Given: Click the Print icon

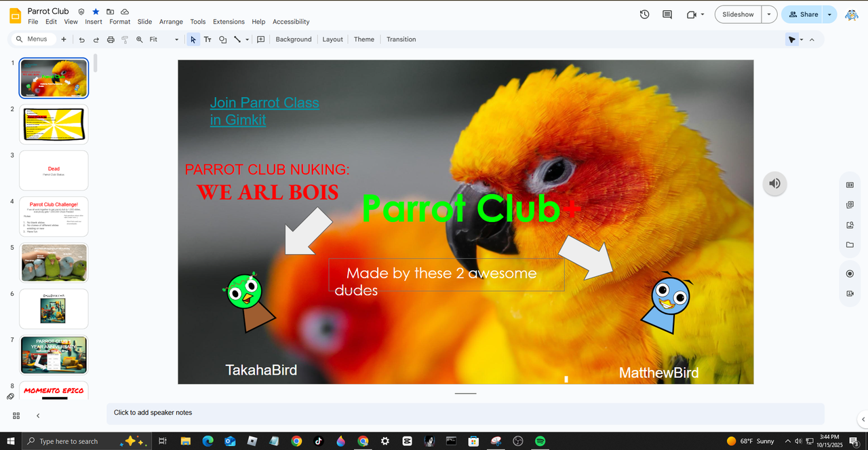Looking at the screenshot, I should (x=111, y=39).
